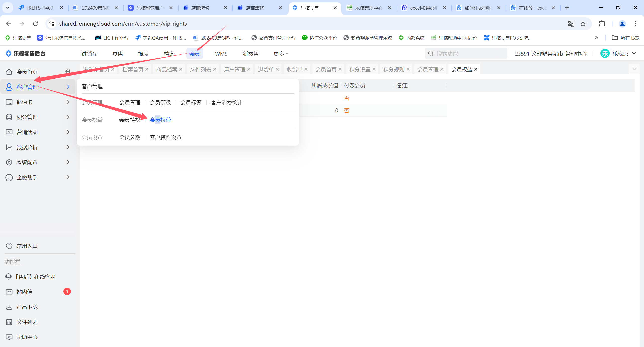Image resolution: width=644 pixels, height=347 pixels.
Task: Open Chrome tab search dropdown
Action: pos(8,8)
